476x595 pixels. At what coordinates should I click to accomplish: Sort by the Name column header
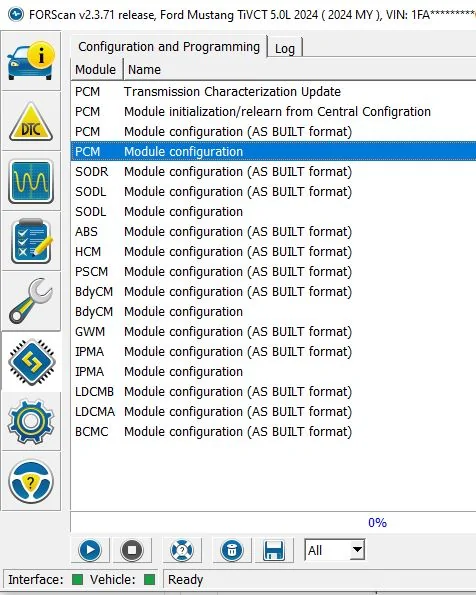[299, 69]
